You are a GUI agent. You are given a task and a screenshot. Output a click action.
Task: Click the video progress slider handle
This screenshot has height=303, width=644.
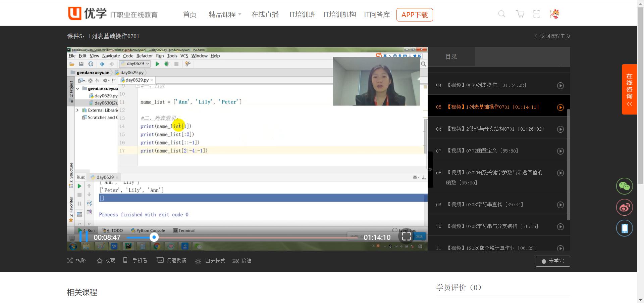click(x=154, y=237)
